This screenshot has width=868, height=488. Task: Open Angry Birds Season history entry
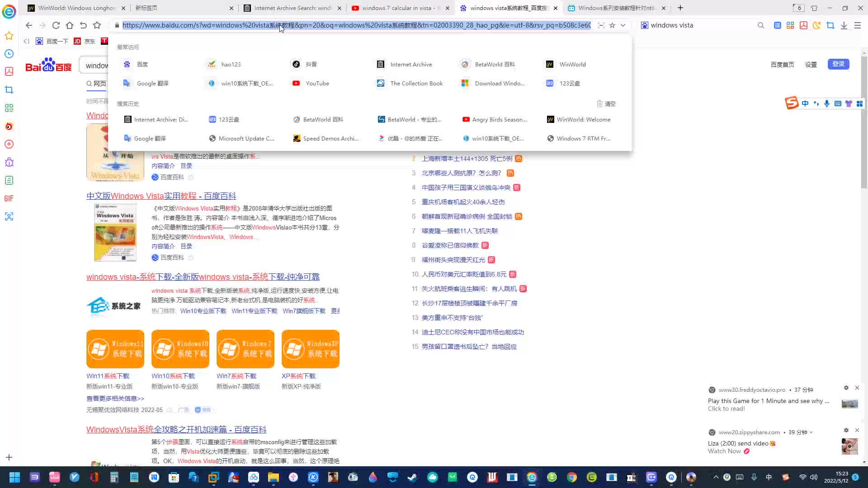pos(495,119)
